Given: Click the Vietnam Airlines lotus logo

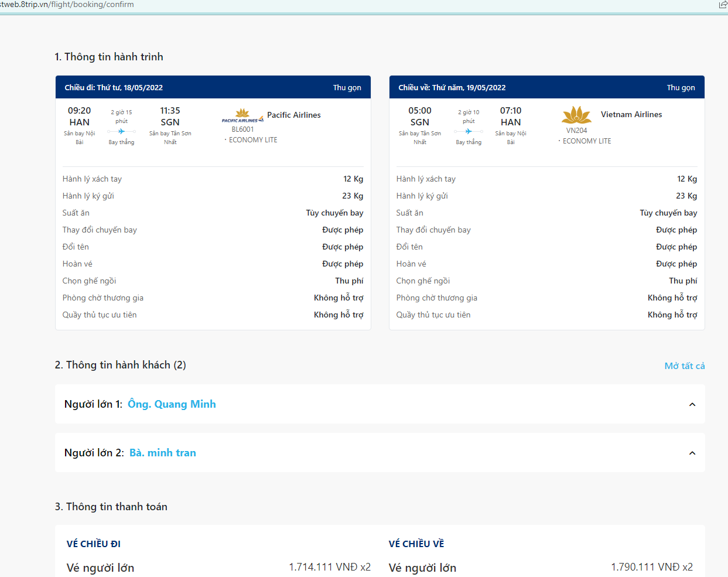Looking at the screenshot, I should (x=576, y=115).
